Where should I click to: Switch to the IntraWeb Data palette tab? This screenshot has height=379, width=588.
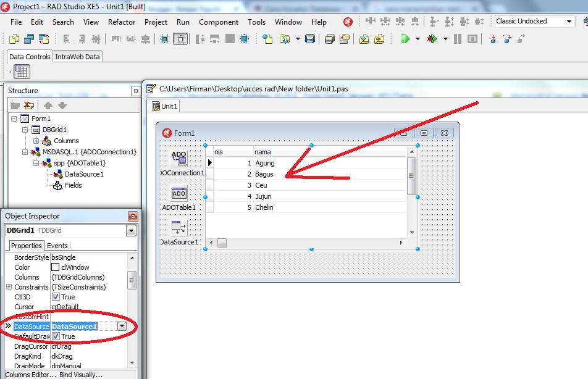tap(77, 56)
